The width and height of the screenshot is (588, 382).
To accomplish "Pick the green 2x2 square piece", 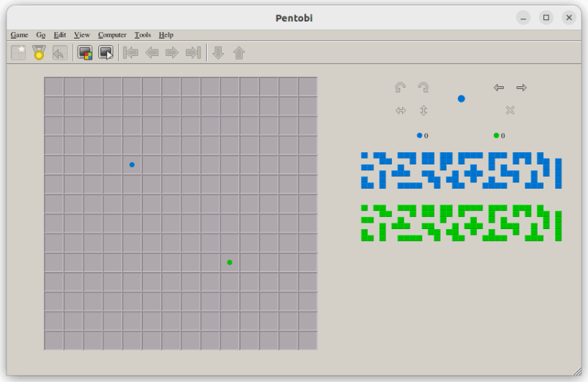I will [x=428, y=210].
